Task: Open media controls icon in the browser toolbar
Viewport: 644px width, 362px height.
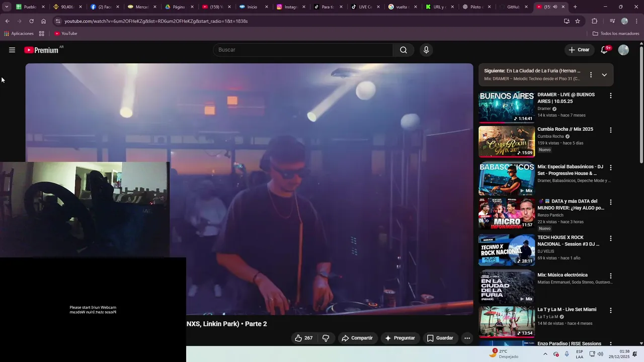Action: pos(612,21)
